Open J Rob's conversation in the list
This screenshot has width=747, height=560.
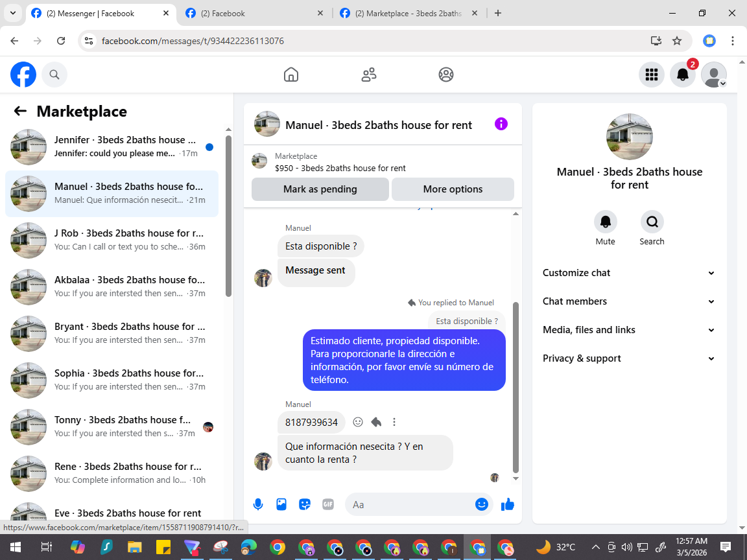(x=112, y=240)
